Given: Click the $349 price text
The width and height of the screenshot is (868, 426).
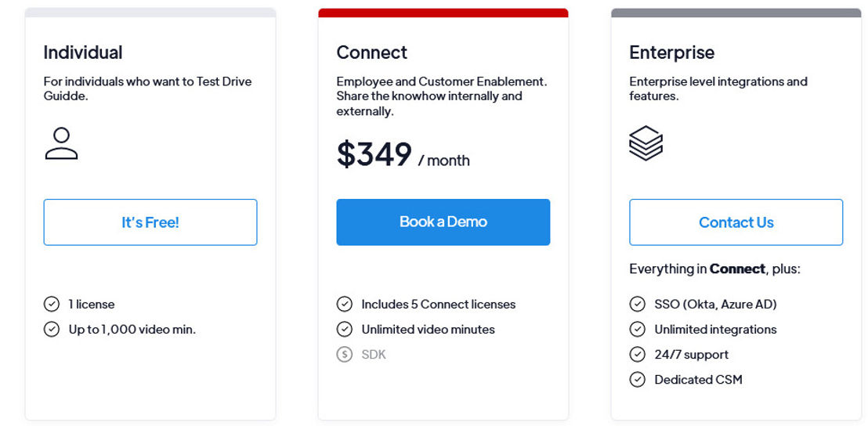Looking at the screenshot, I should [x=374, y=154].
